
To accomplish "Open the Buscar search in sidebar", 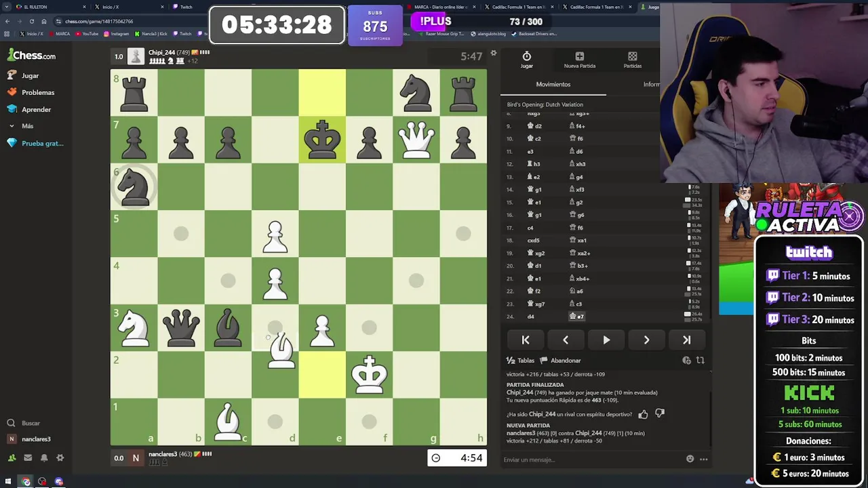I will coord(24,423).
